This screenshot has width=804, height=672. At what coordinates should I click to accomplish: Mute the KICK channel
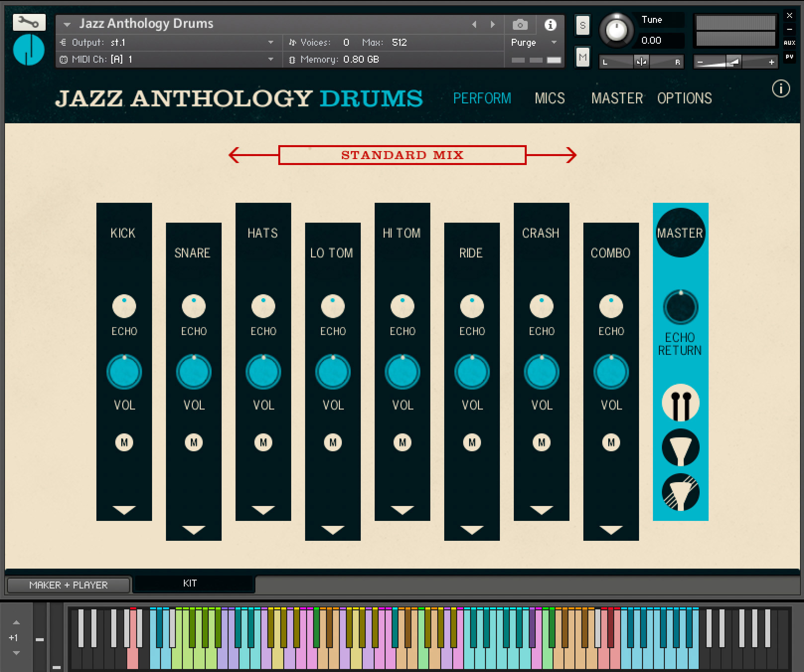[124, 441]
